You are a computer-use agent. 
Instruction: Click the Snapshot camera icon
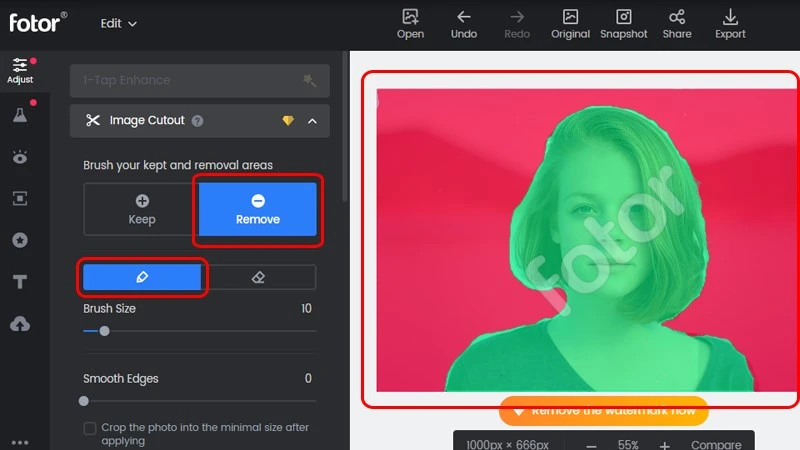click(x=623, y=23)
